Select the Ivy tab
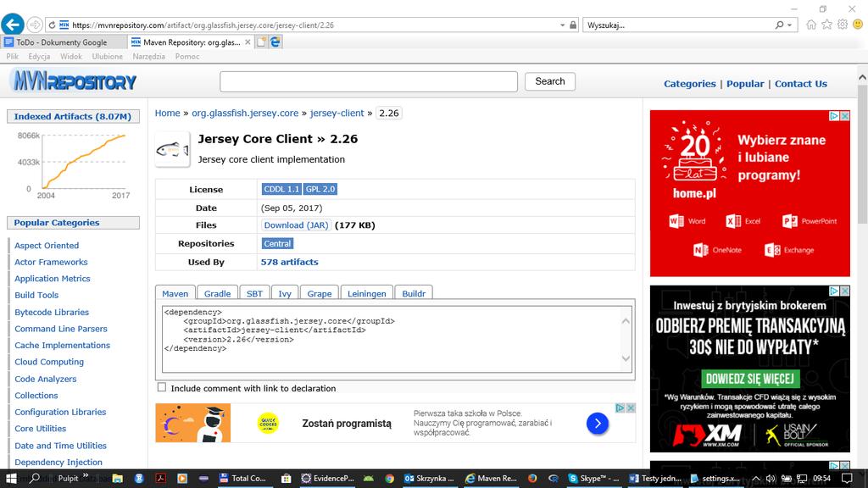The image size is (868, 488). pos(285,293)
